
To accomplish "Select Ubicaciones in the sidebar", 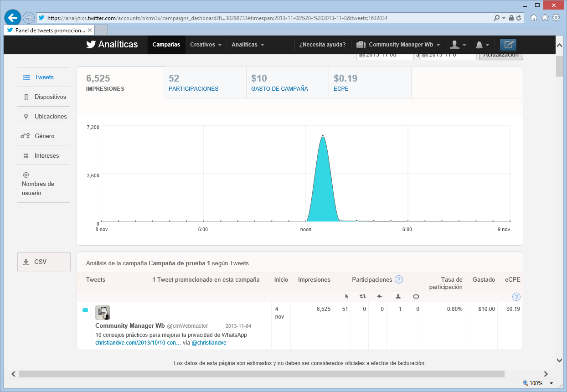I will [44, 117].
